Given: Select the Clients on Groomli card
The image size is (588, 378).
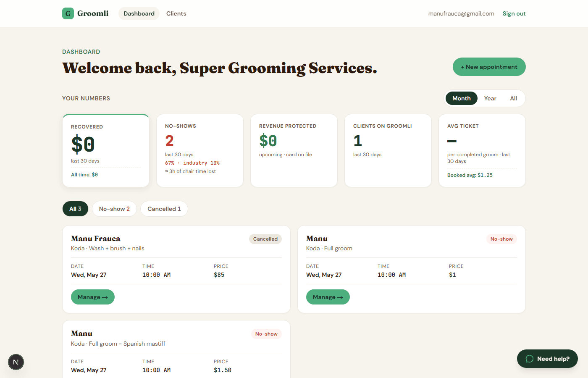Looking at the screenshot, I should tap(388, 150).
